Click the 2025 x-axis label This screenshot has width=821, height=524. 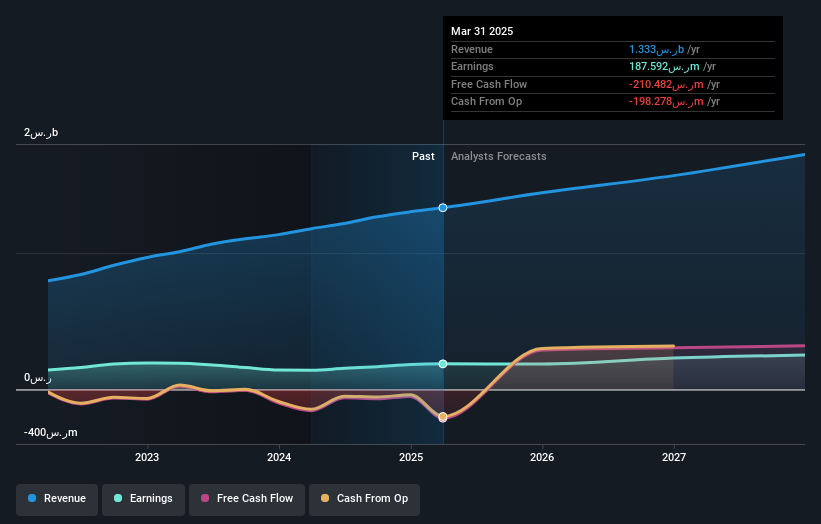tap(411, 458)
